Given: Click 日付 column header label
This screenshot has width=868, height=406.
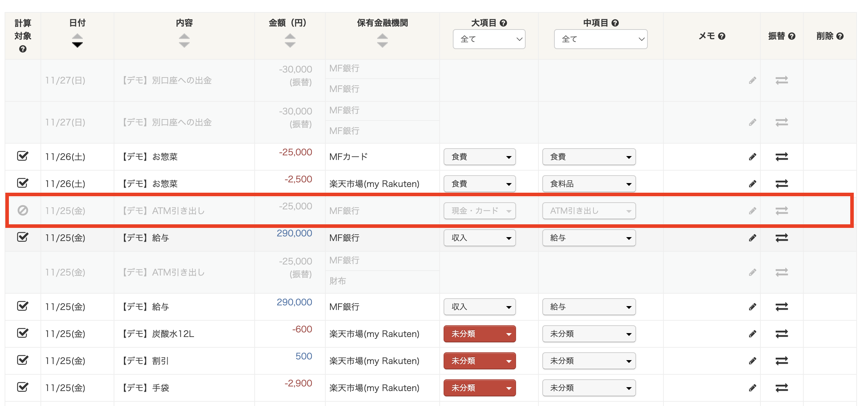Looking at the screenshot, I should pyautogui.click(x=77, y=23).
